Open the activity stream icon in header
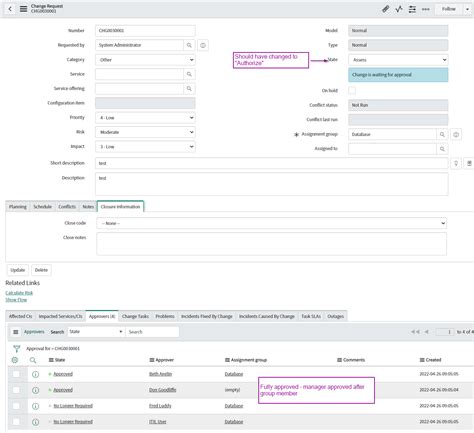 click(399, 9)
